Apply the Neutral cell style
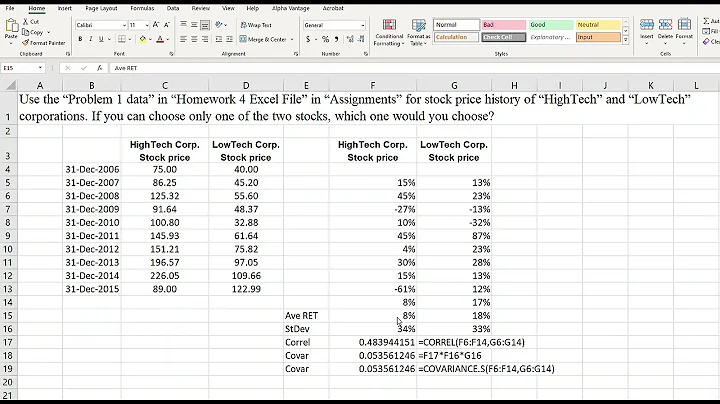This screenshot has width=720, height=404. point(598,25)
